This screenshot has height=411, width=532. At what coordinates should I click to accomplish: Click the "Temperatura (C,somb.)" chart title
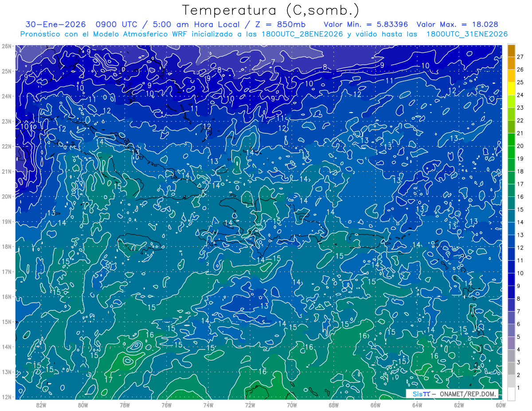[270, 10]
